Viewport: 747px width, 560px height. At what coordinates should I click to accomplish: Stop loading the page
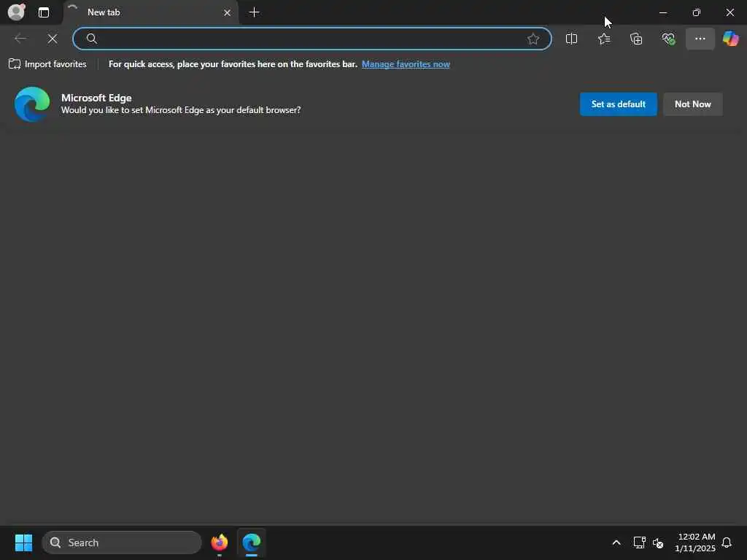[x=53, y=39]
